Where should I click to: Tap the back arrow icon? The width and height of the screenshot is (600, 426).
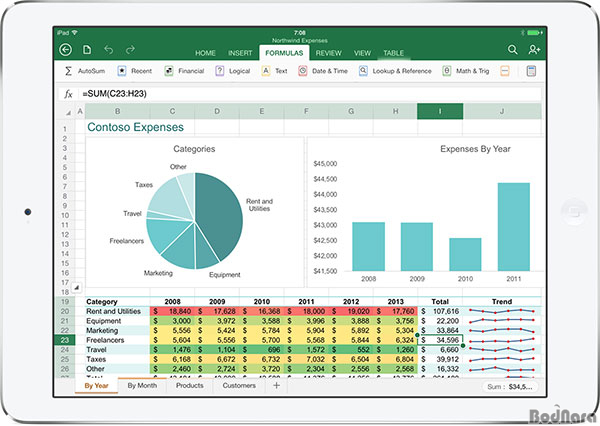coord(66,50)
